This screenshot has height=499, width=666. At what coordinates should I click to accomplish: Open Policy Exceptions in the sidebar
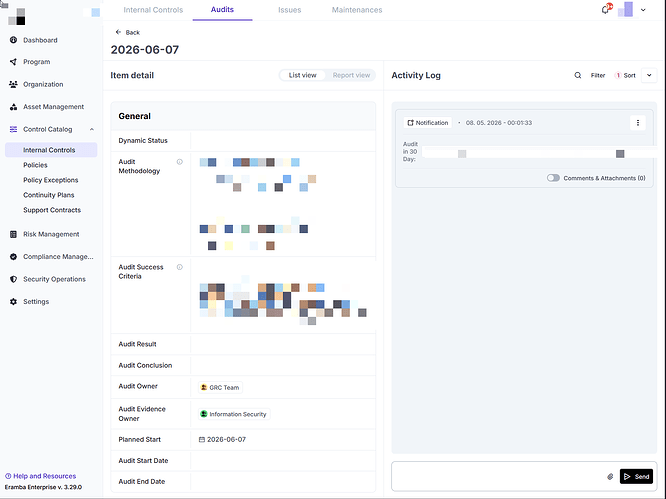[x=51, y=180]
